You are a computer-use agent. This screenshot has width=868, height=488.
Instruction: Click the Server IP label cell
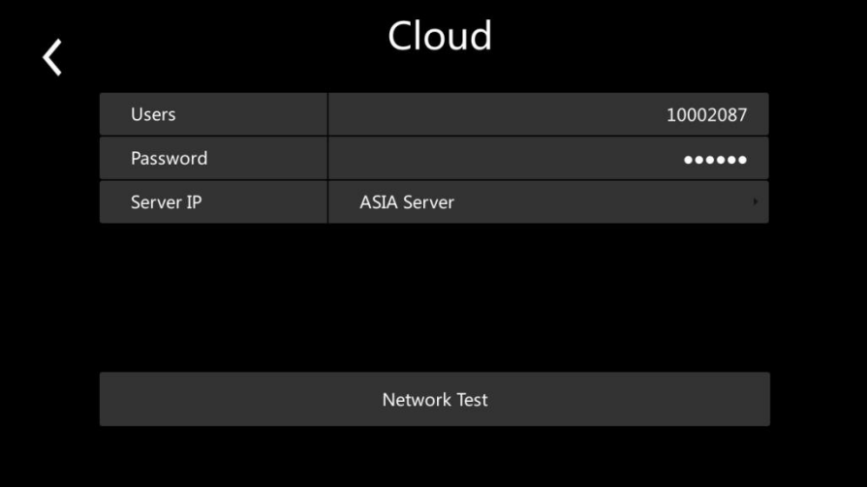(213, 202)
